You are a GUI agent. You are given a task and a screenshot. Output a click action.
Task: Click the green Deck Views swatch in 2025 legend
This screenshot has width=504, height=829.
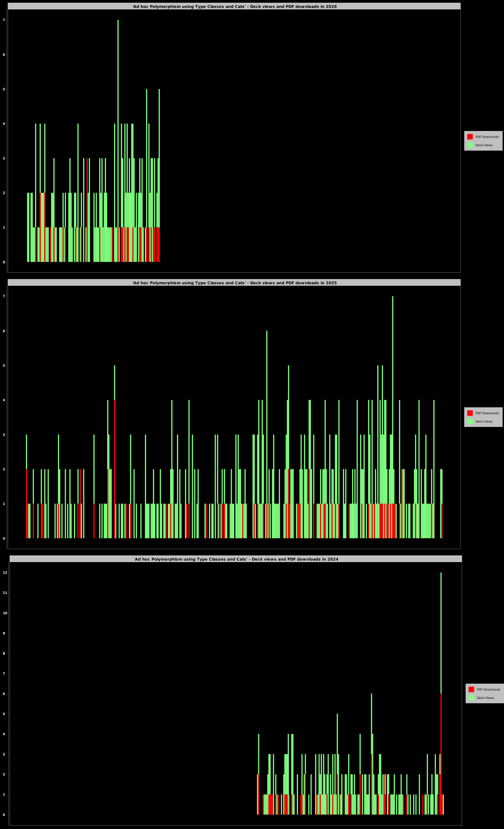(x=470, y=421)
